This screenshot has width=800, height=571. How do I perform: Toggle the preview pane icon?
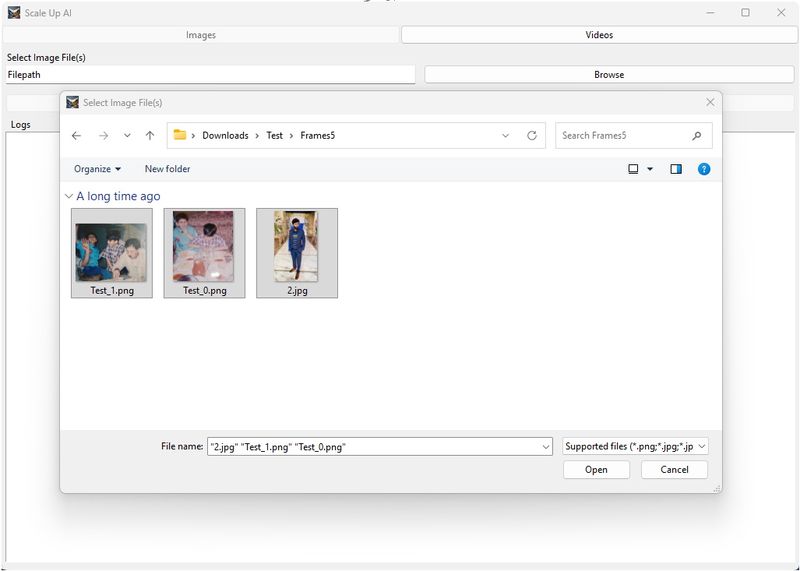click(x=676, y=169)
